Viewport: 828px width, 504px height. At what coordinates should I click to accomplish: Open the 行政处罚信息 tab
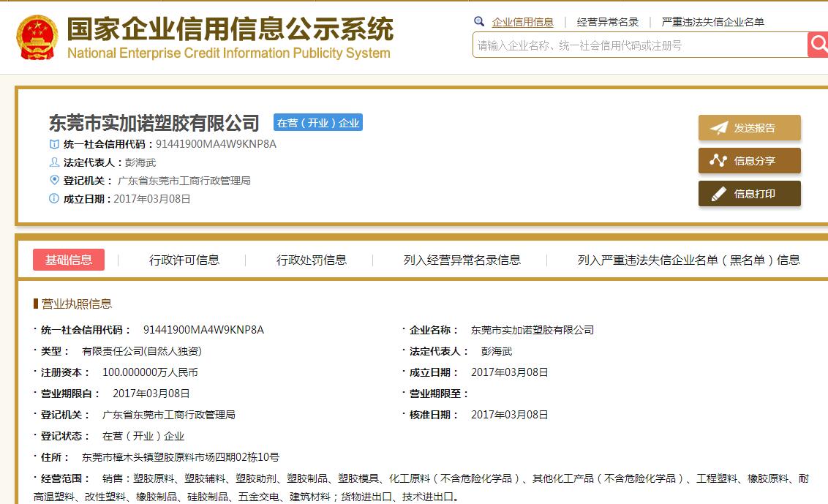click(x=312, y=260)
